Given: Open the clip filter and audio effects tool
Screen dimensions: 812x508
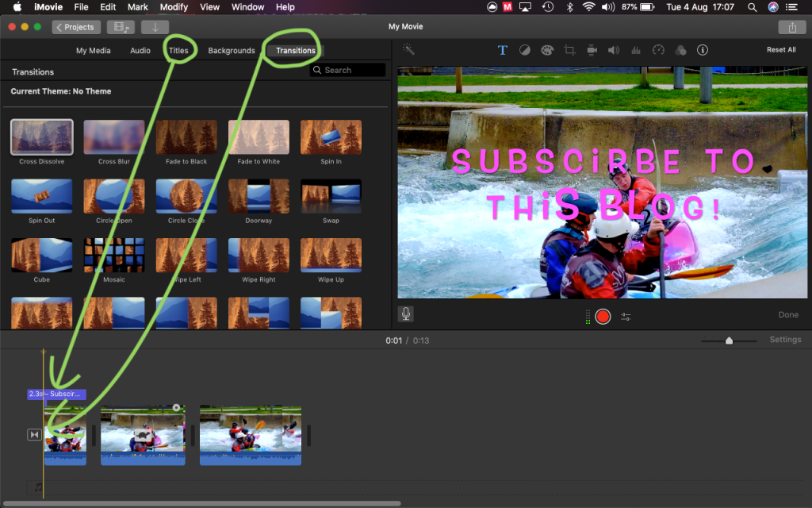Looking at the screenshot, I should (680, 50).
